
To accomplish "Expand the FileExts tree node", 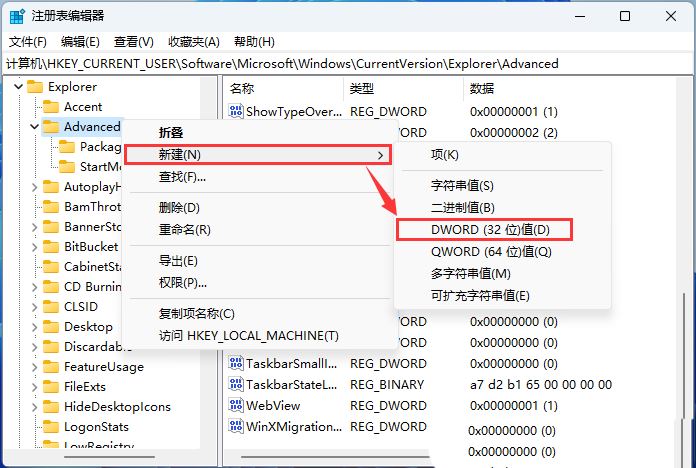I will point(35,387).
